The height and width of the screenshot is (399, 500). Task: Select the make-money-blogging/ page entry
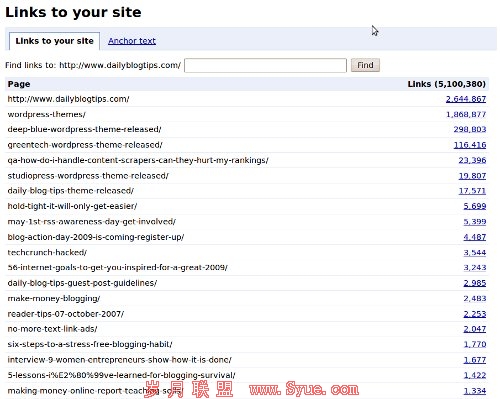point(54,298)
